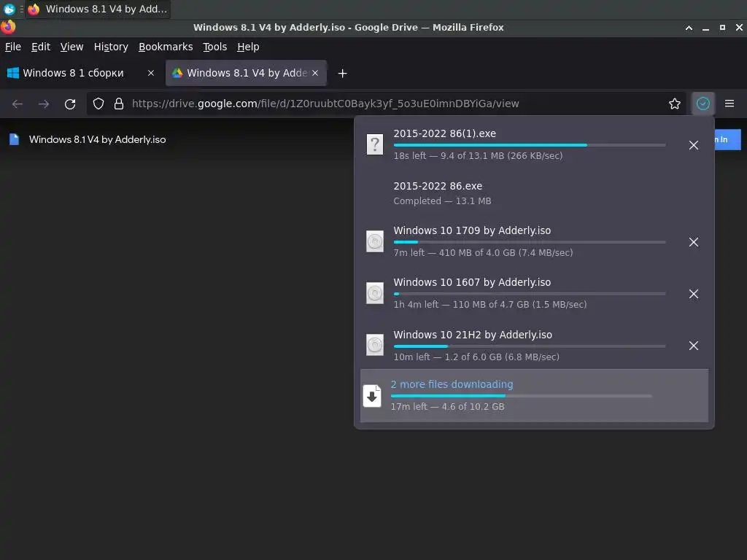This screenshot has width=747, height=560.
Task: Click the disc icon of Windows 10 1607
Action: pyautogui.click(x=374, y=293)
